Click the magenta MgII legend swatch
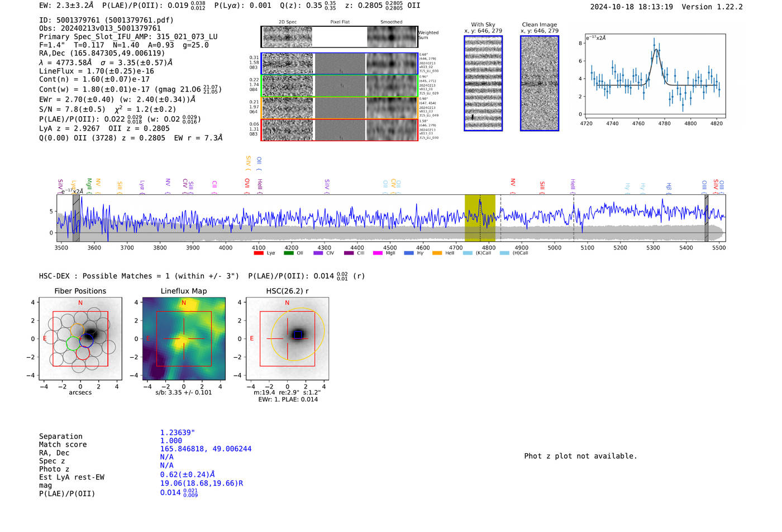This screenshot has height=532, width=782. (x=378, y=253)
